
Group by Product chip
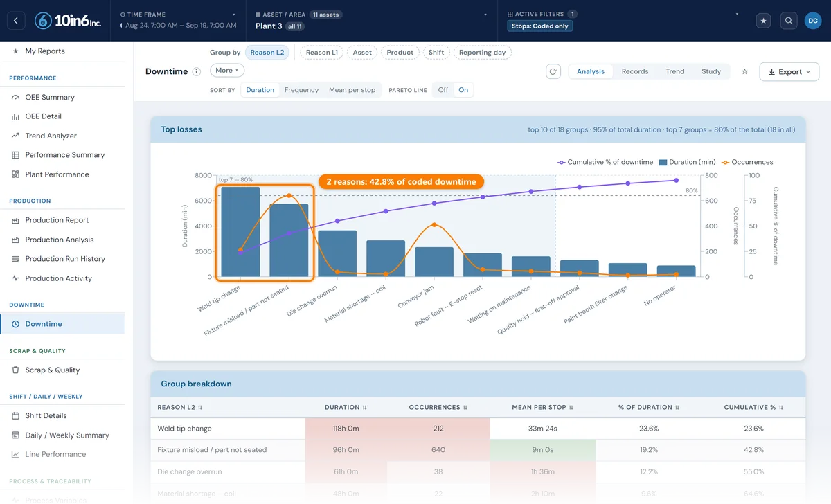pos(400,53)
